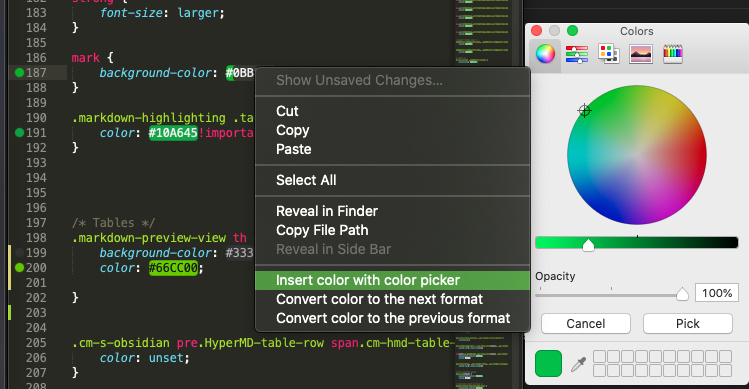Click the opacity slider thumb
The image size is (749, 389).
point(682,294)
